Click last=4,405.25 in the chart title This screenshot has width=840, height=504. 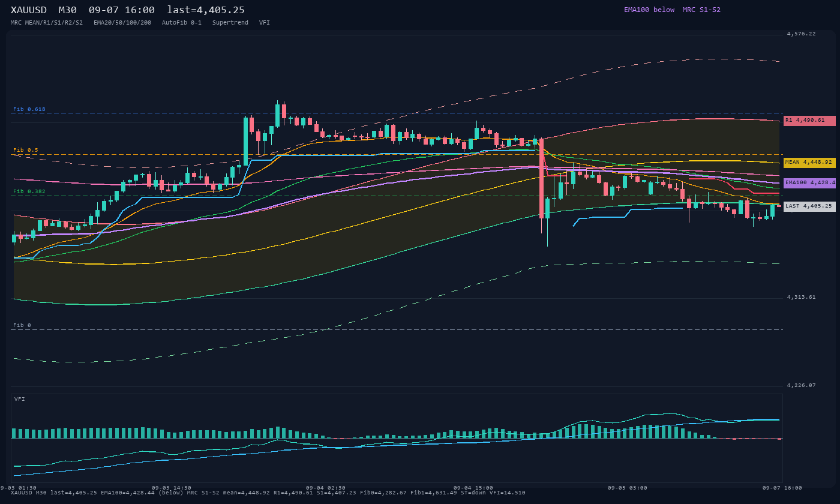click(206, 10)
